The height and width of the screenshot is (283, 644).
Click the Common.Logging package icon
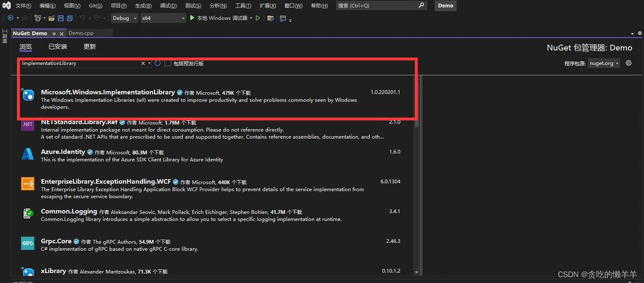(x=28, y=213)
